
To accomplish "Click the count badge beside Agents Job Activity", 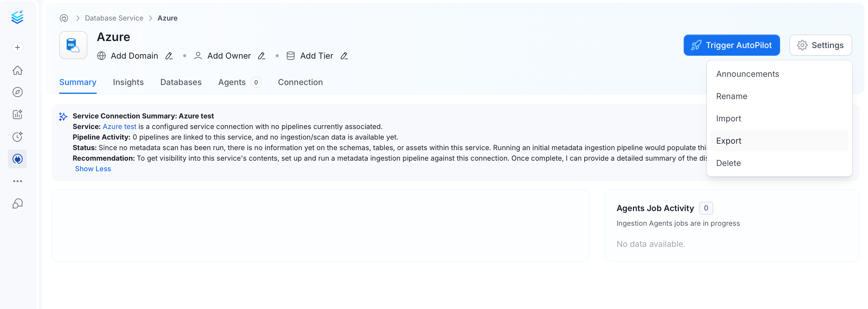I will coord(706,208).
